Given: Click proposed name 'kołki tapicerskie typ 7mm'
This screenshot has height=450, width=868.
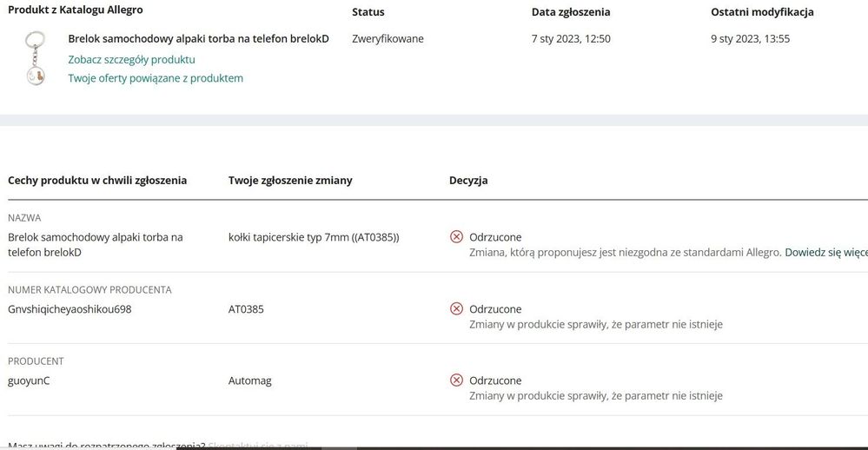Looking at the screenshot, I should (314, 237).
